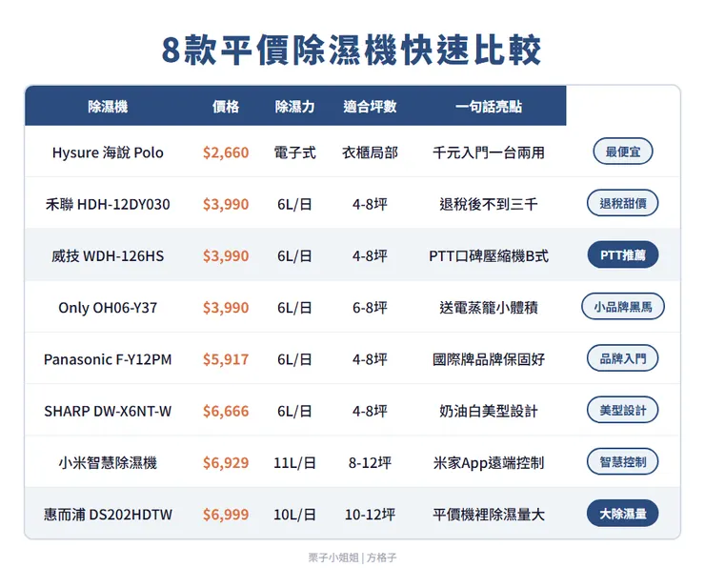Image resolution: width=705 pixels, height=588 pixels.
Task: Click the $2,660 price
Action: tap(226, 152)
